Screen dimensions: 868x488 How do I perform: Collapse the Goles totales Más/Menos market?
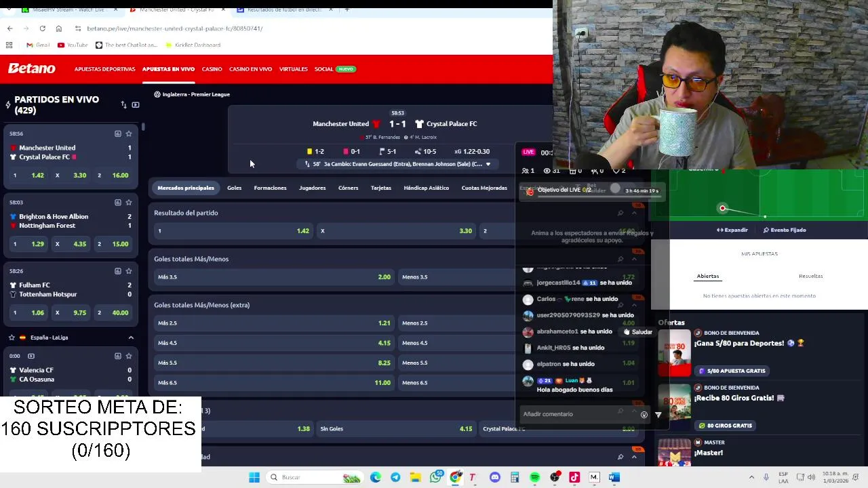tap(634, 259)
